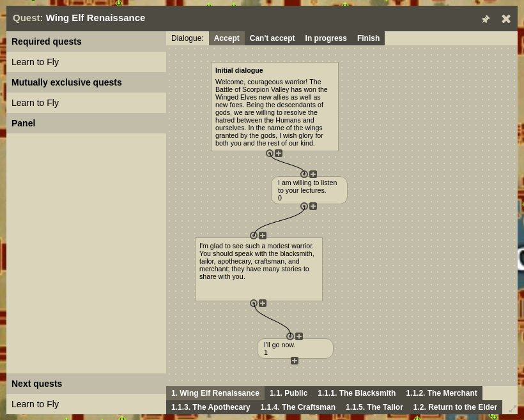Click the resize handle at window corner

[x=512, y=409]
